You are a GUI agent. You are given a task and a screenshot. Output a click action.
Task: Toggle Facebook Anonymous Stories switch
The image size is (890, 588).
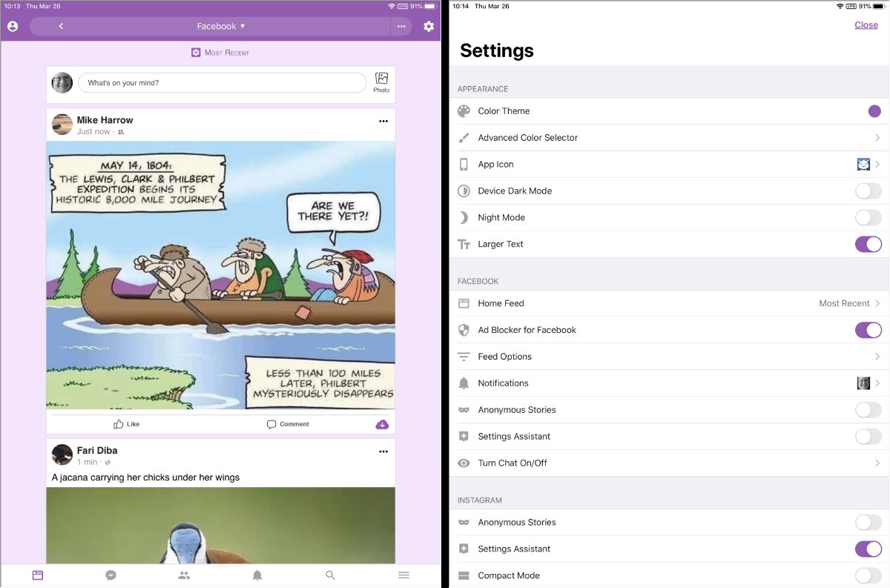click(x=868, y=410)
